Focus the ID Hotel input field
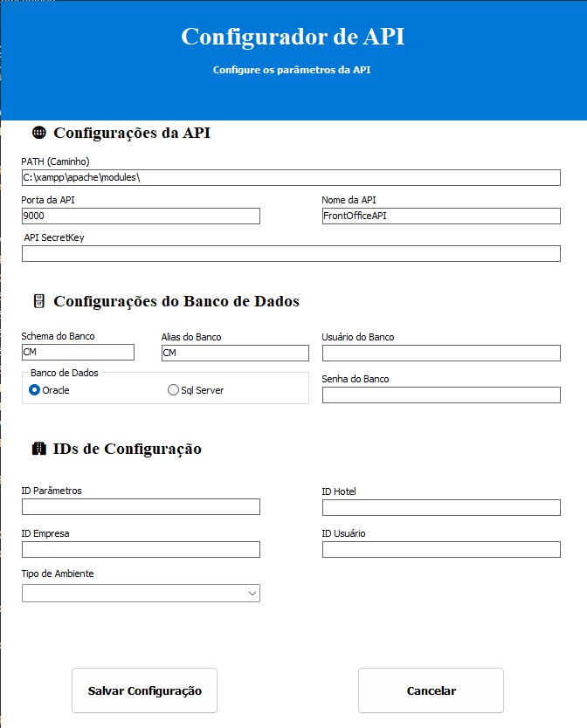 point(440,508)
